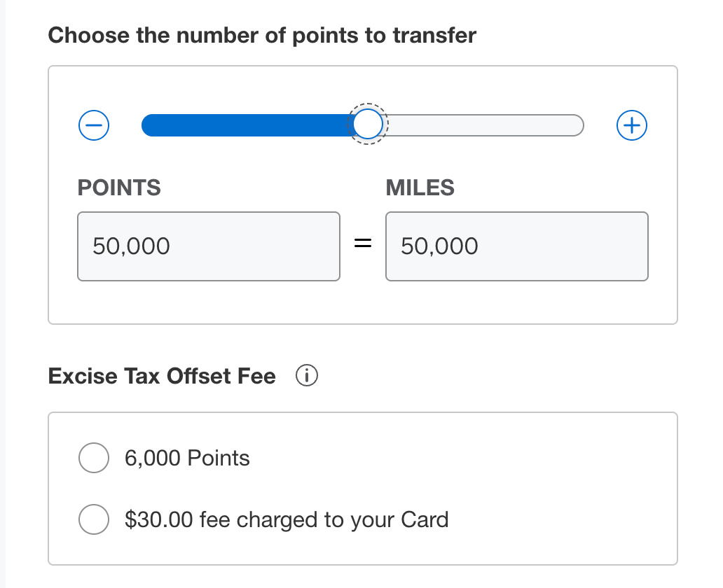Viewport: 723px width, 588px height.
Task: Click inside the POINTS input showing 50,000
Action: click(x=208, y=246)
